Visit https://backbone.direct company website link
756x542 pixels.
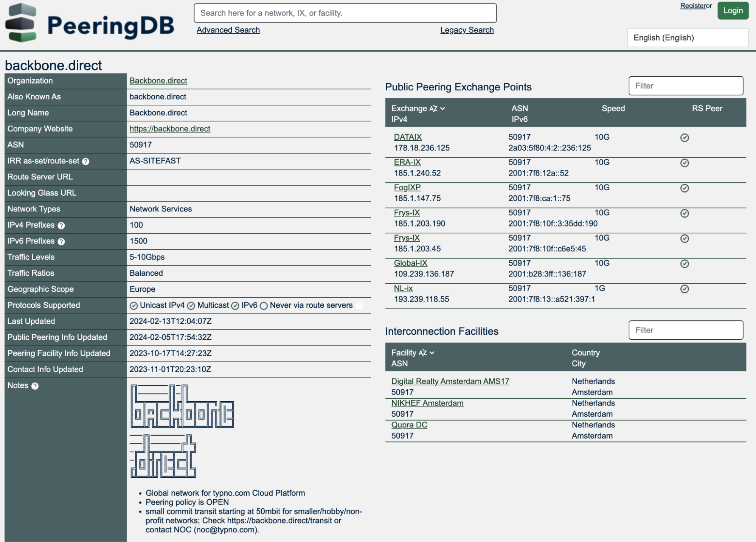point(169,129)
